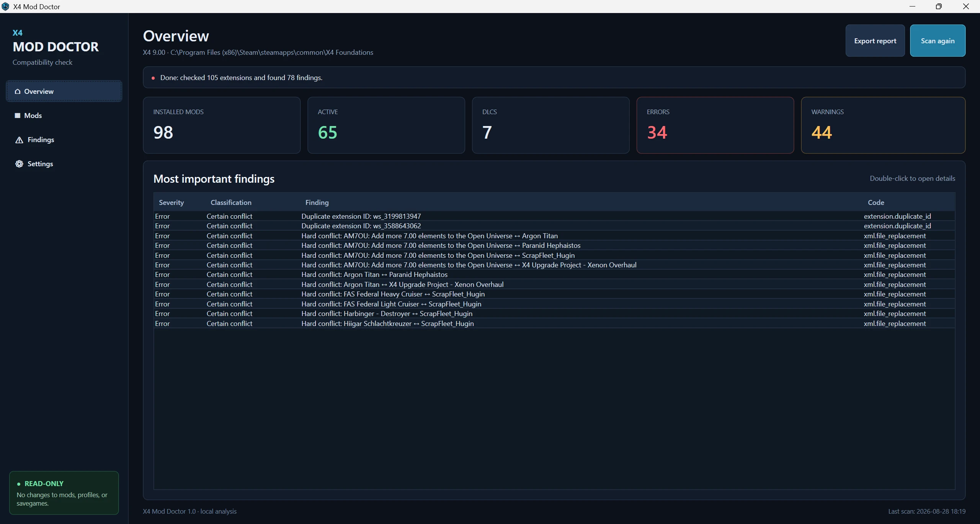The height and width of the screenshot is (524, 980).
Task: Click the 'Double-click to open details' hint
Action: coord(912,178)
